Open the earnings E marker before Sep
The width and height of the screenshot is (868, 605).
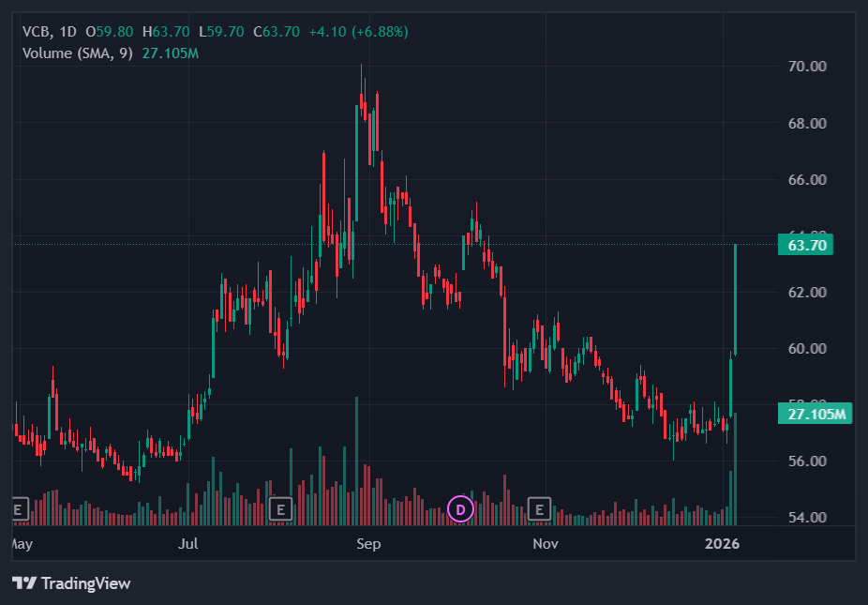click(278, 509)
